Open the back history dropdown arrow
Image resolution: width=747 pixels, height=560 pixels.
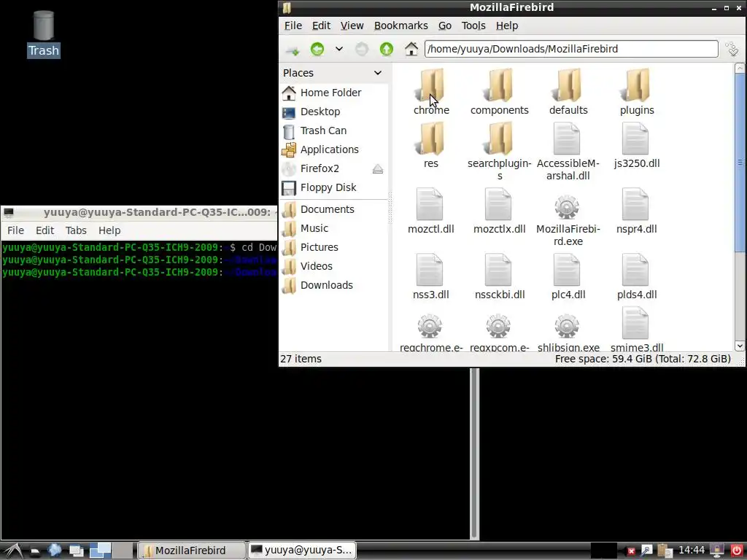[x=339, y=49]
